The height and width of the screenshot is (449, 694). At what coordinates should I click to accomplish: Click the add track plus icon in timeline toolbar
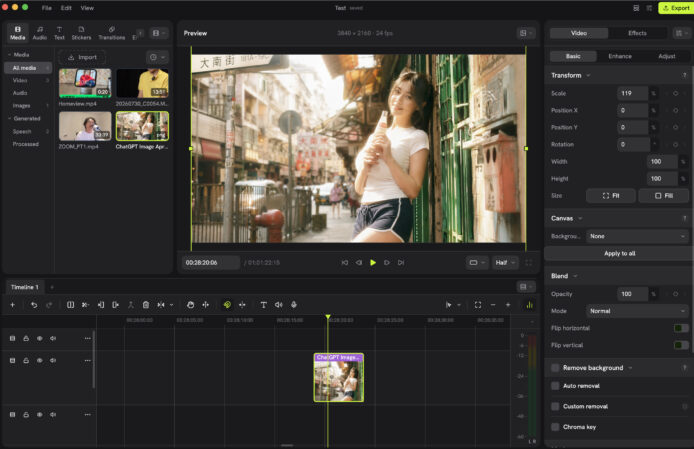pos(12,305)
